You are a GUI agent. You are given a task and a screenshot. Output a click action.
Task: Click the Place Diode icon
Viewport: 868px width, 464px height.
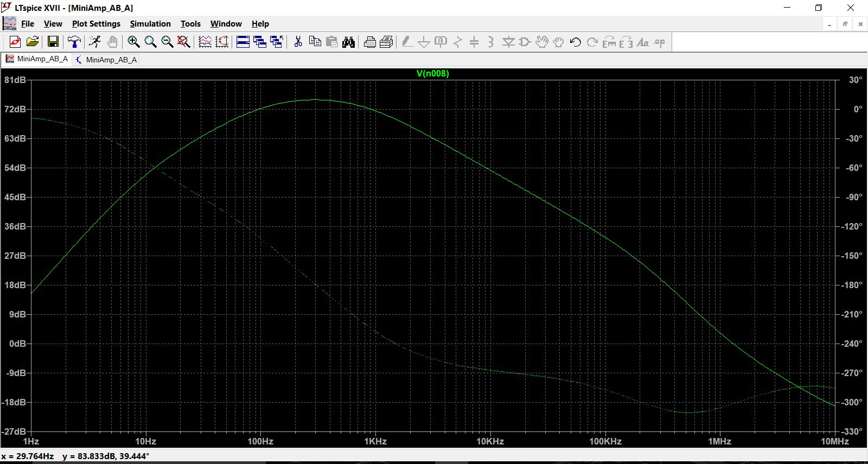508,42
